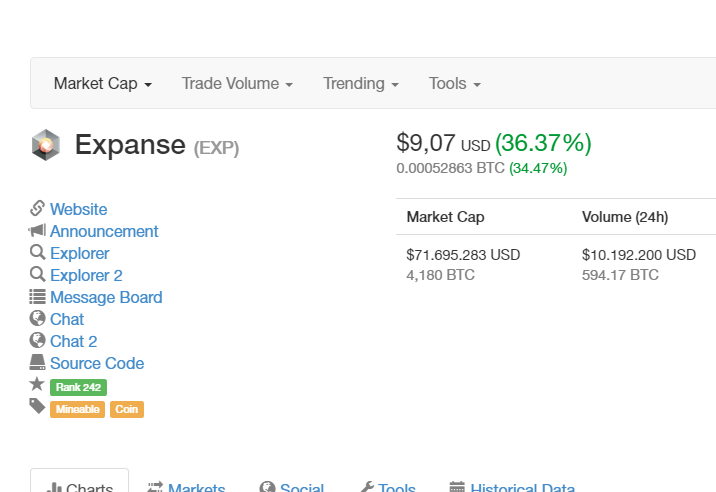Expand the Tools dropdown in navbar
Viewport: 716px width, 492px height.
click(x=455, y=84)
